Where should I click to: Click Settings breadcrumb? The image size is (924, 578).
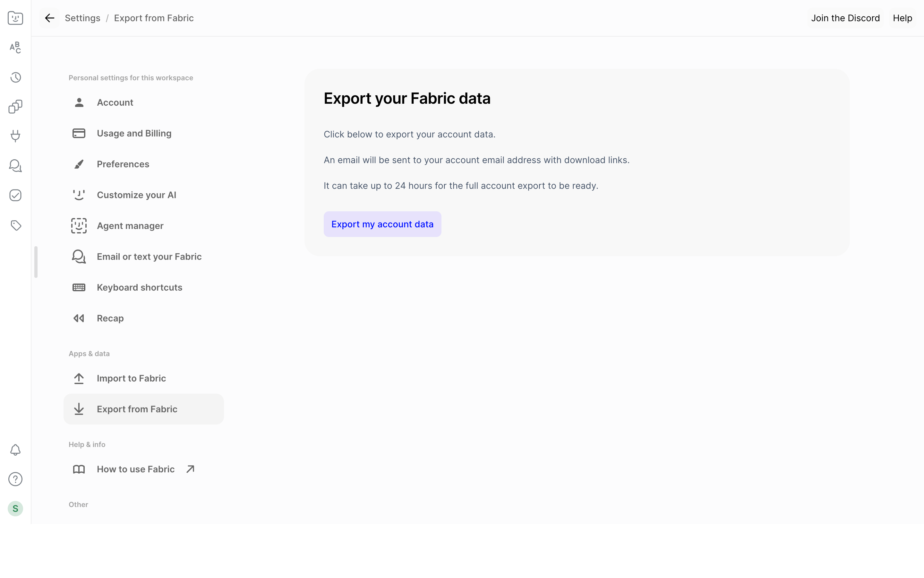point(82,18)
